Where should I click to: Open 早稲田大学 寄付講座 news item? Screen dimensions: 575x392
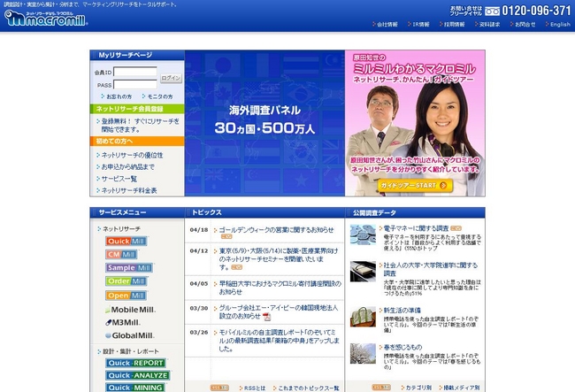280,288
